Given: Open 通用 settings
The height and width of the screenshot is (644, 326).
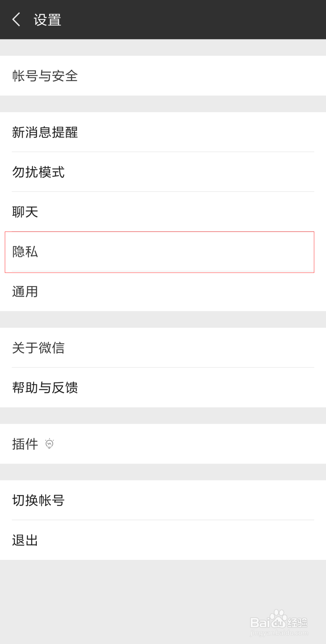Looking at the screenshot, I should pyautogui.click(x=163, y=291).
